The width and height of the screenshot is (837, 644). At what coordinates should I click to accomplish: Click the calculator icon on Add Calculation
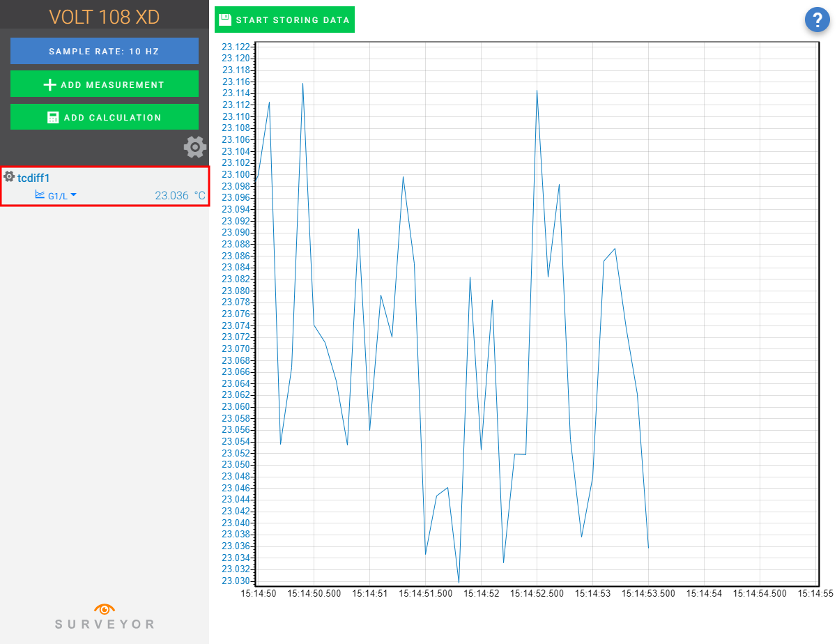[52, 116]
